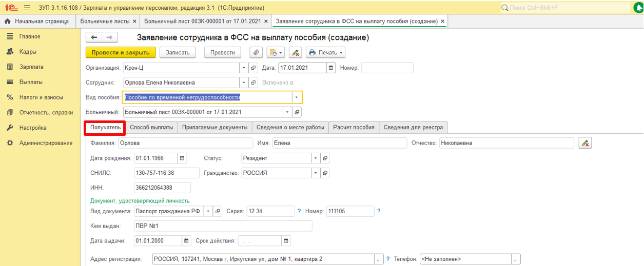Open Зарплата section in sidebar
Viewport: 644px width, 266px height.
point(31,67)
